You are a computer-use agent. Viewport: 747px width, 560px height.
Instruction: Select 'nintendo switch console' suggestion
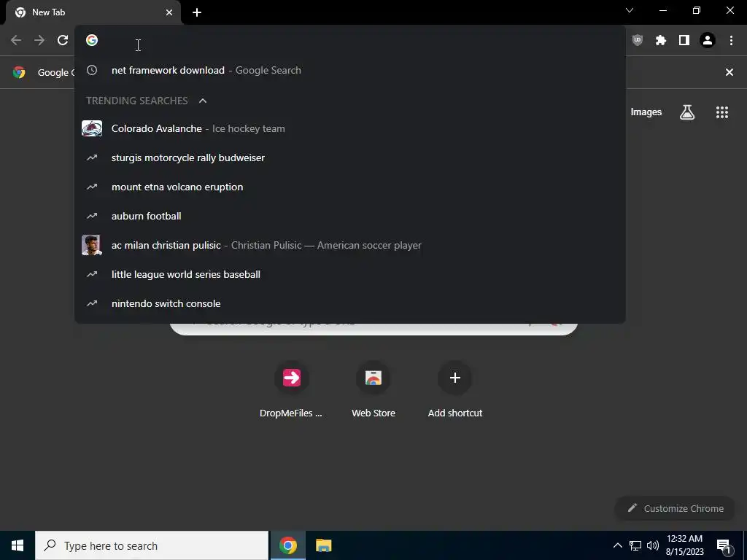tap(349, 303)
